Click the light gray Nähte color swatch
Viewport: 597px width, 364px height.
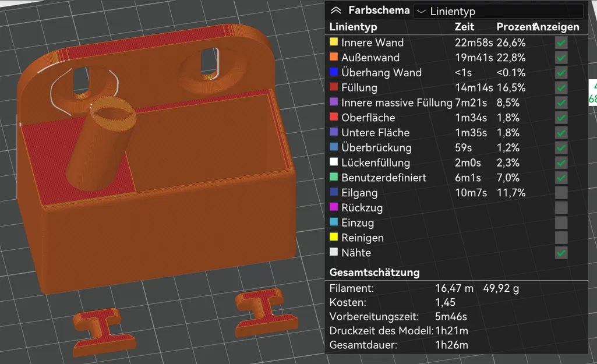pos(334,252)
